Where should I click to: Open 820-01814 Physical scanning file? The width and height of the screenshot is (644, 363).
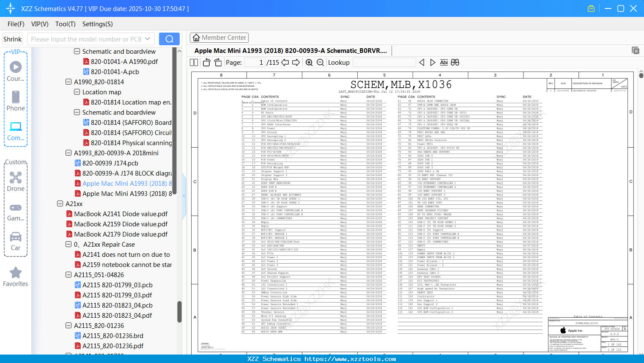click(127, 143)
